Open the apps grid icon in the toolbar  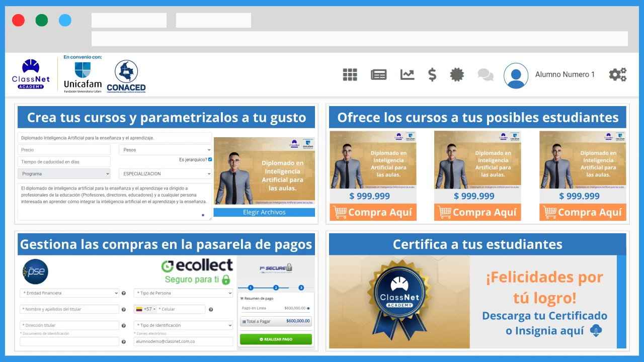(350, 74)
